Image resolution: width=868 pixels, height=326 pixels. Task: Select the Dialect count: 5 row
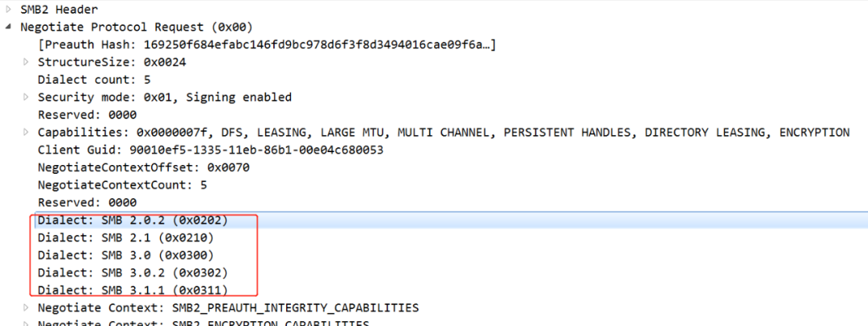(84, 80)
